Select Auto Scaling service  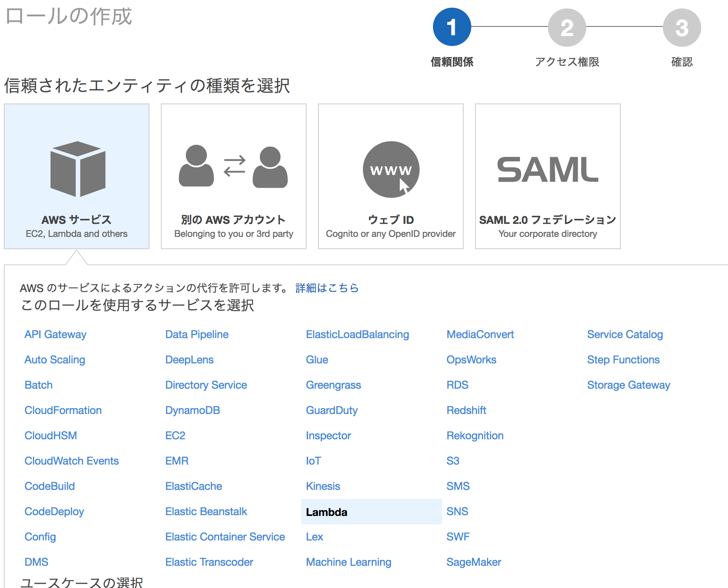click(x=55, y=360)
